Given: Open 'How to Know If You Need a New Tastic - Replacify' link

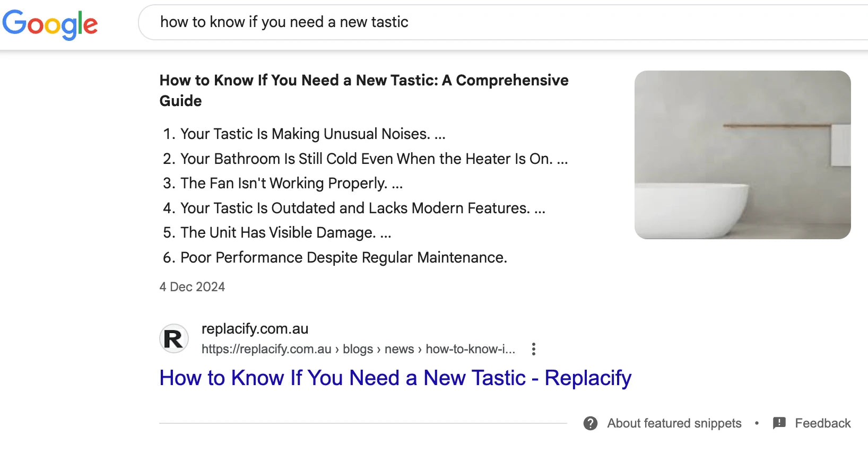Looking at the screenshot, I should coord(395,378).
